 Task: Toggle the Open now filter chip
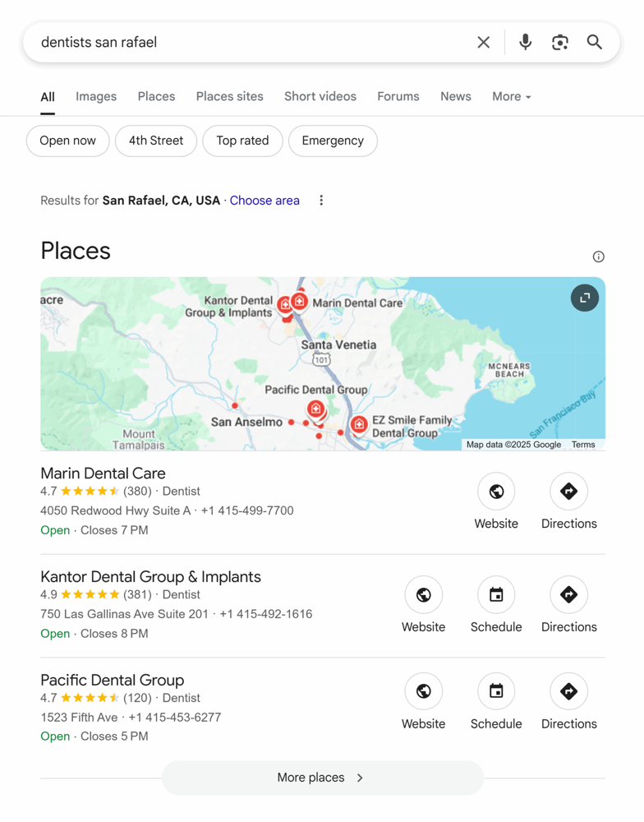67,141
